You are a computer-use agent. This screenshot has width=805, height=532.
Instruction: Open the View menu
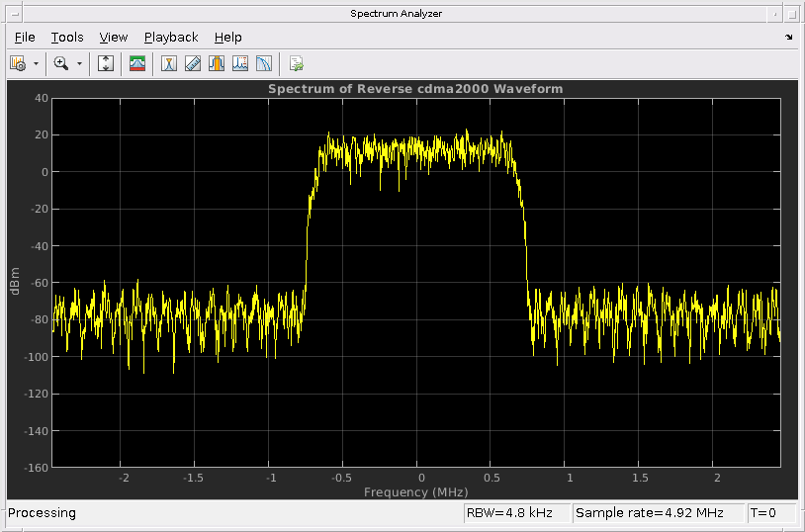pos(114,38)
